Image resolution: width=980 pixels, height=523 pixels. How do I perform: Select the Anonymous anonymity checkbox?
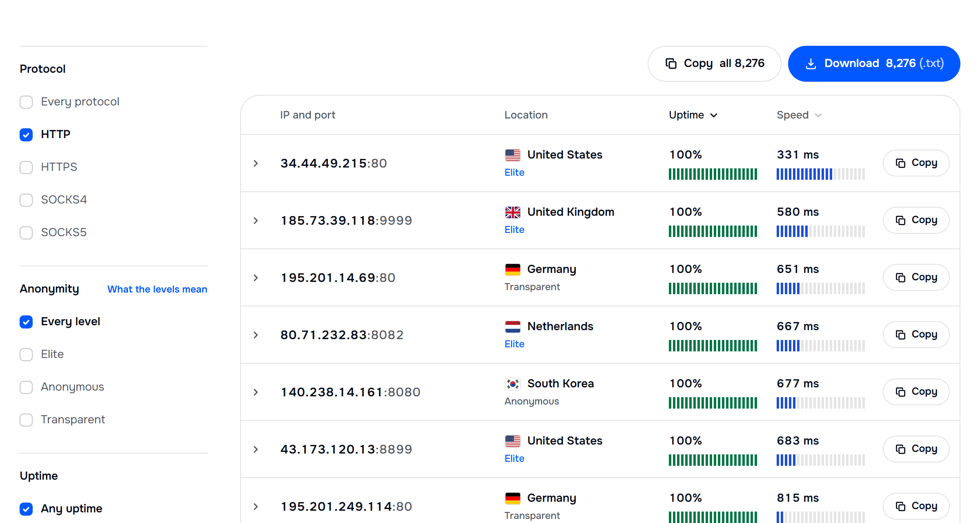(x=26, y=387)
